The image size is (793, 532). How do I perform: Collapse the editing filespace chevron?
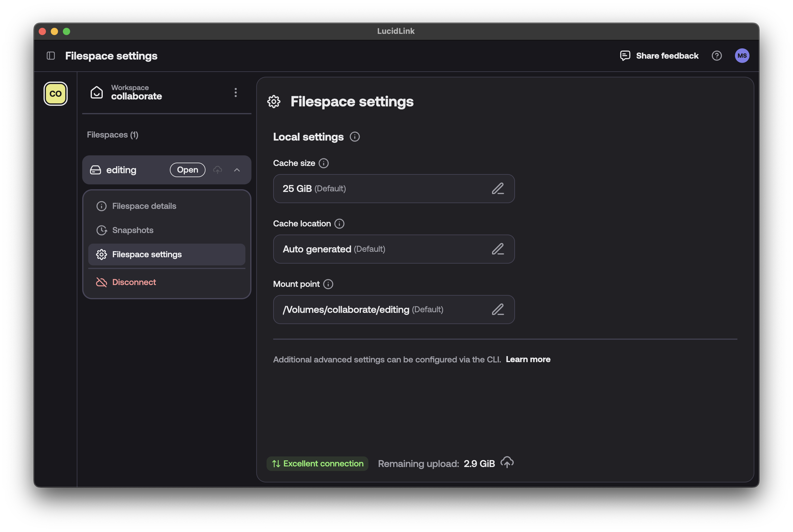click(x=237, y=170)
